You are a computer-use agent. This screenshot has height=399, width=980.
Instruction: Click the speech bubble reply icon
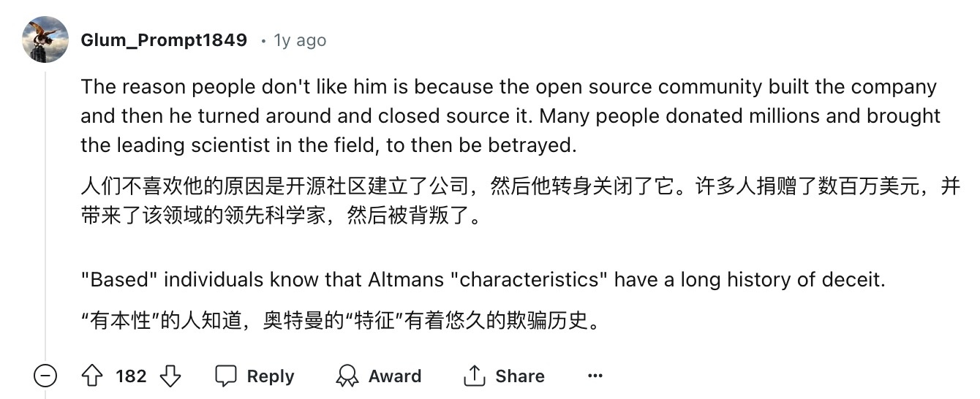coord(226,376)
